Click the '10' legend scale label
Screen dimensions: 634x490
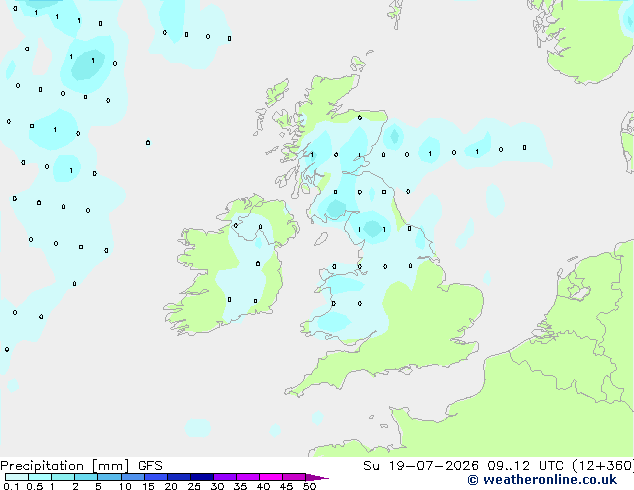point(125,486)
